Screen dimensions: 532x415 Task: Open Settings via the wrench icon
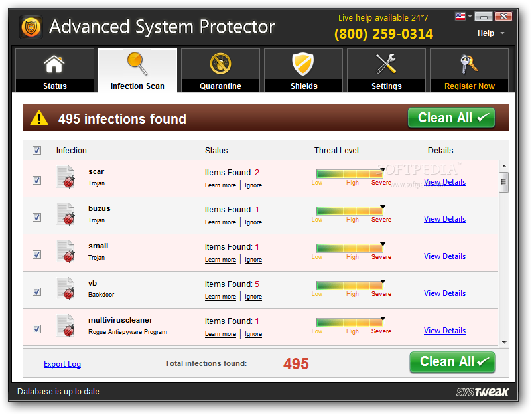point(386,64)
